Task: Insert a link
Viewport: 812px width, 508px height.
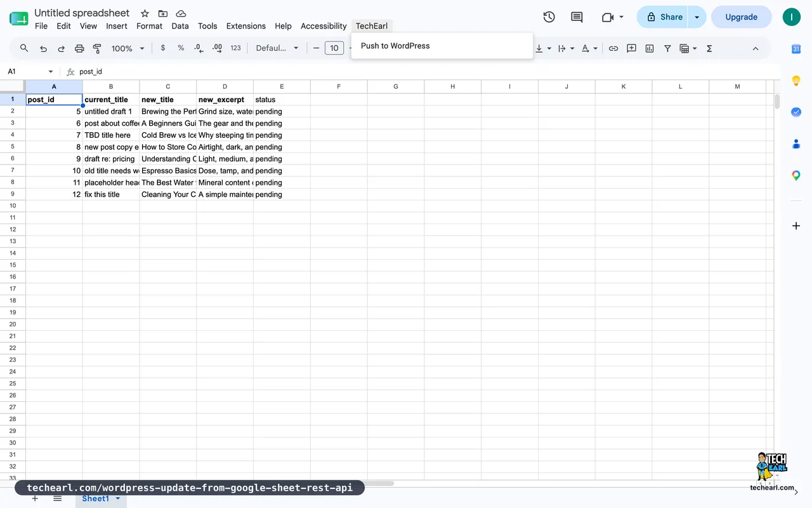Action: (613, 48)
